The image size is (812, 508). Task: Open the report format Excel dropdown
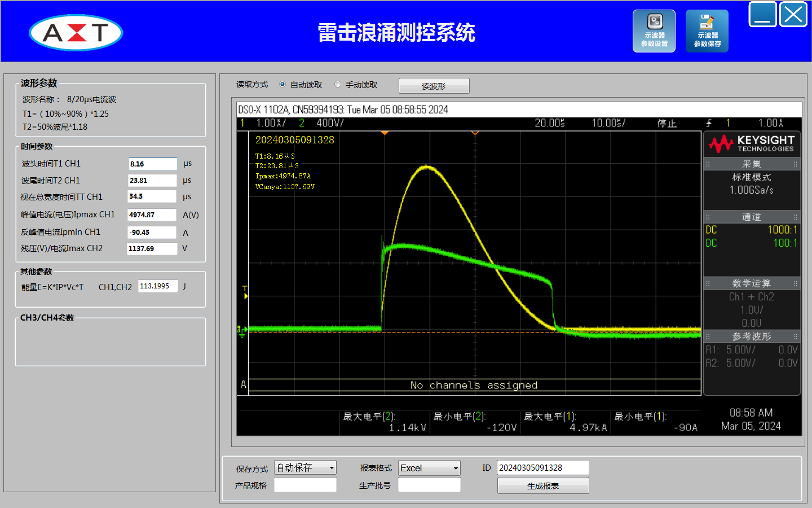tap(429, 468)
